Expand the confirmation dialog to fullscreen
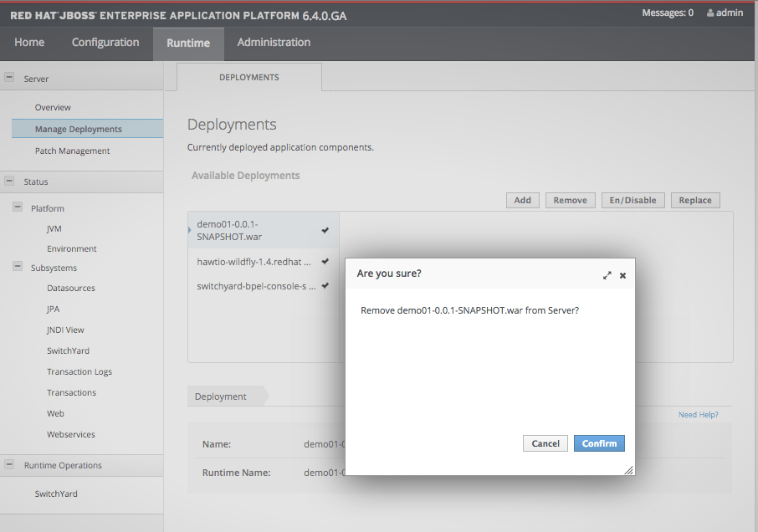The width and height of the screenshot is (758, 532). point(607,274)
